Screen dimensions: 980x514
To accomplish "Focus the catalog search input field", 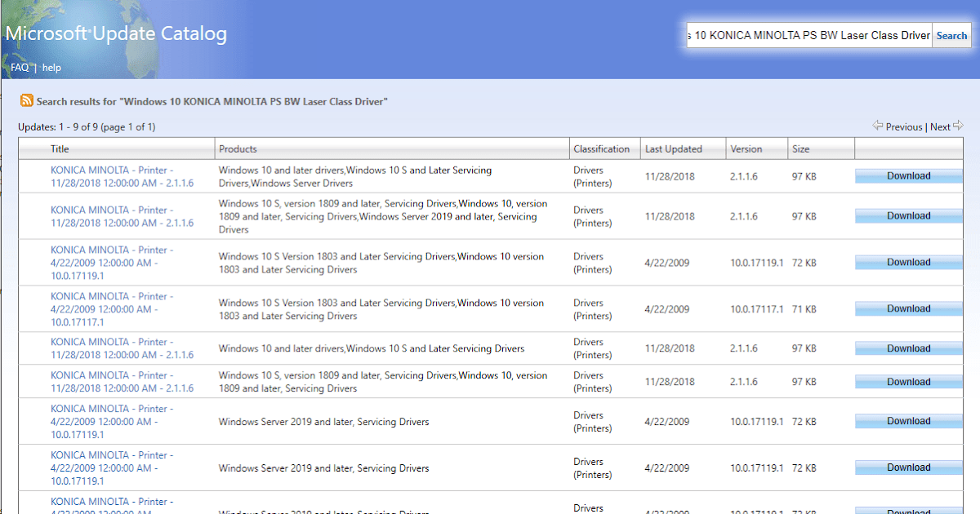I will tap(808, 35).
